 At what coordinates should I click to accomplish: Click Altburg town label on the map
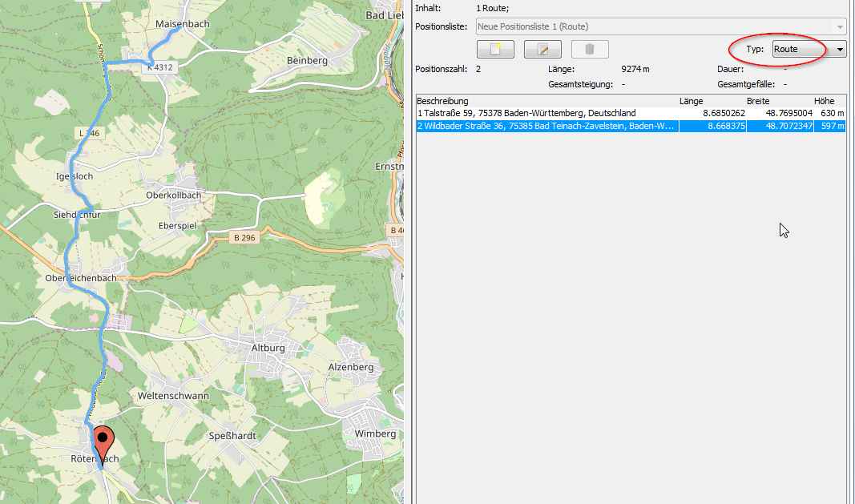pyautogui.click(x=268, y=349)
